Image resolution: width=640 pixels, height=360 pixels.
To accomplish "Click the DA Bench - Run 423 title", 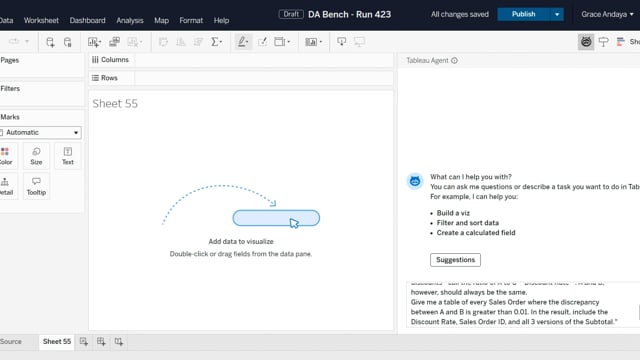I will [349, 14].
